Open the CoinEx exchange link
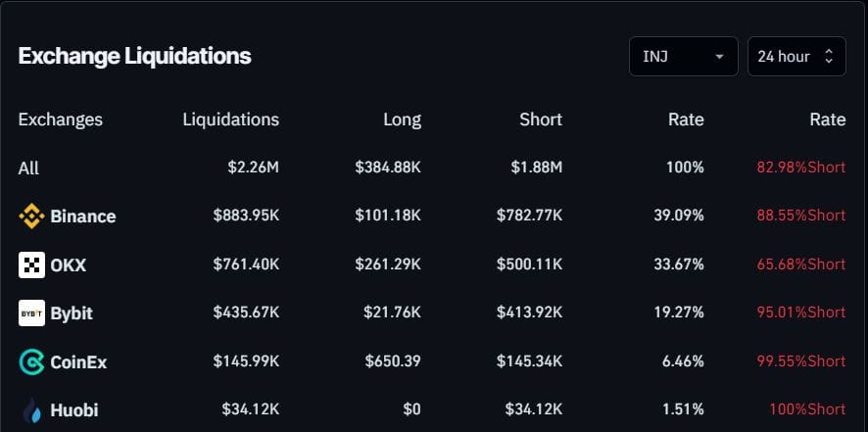Screen dimensions: 868x432 (x=78, y=361)
